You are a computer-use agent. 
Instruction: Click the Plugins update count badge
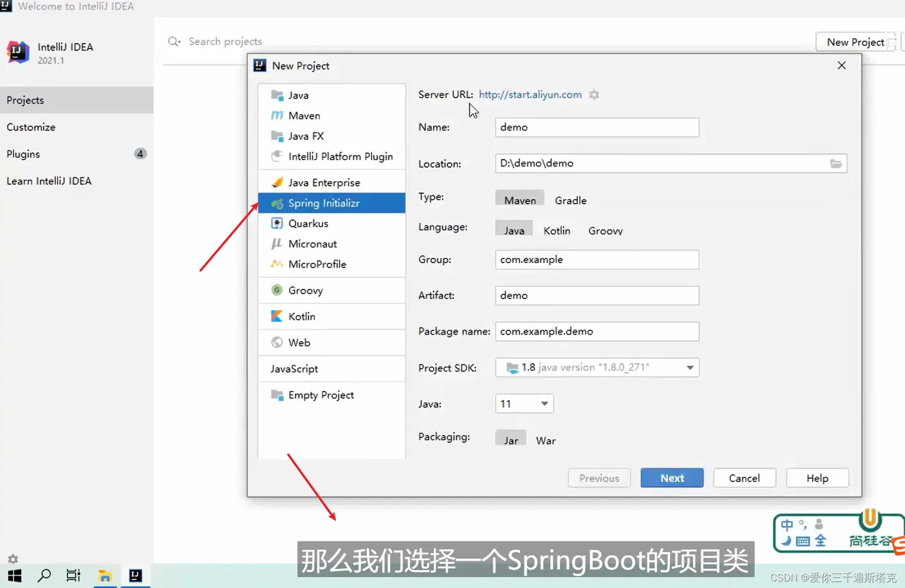pos(140,154)
